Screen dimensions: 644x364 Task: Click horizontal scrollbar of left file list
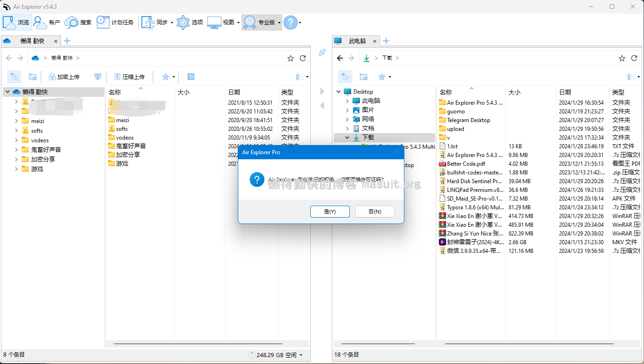(197, 343)
